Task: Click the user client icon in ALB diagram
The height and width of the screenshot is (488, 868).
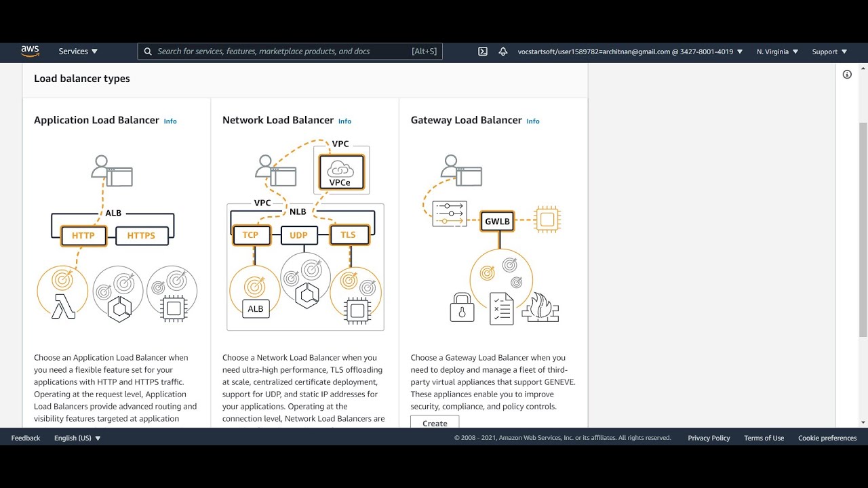Action: [112, 171]
